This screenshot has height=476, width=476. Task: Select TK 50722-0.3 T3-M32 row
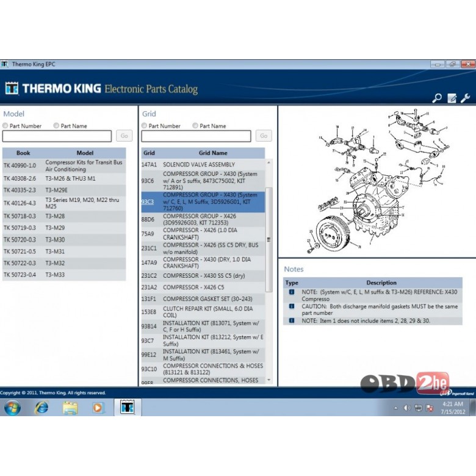pos(64,263)
